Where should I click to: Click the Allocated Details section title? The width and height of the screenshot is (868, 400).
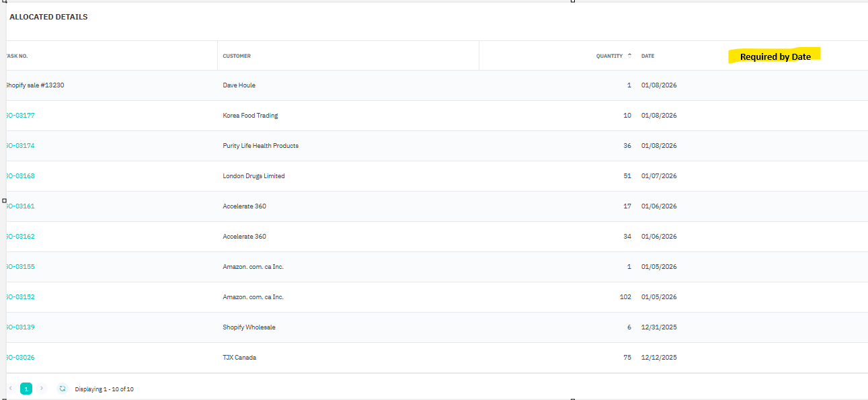coord(48,17)
